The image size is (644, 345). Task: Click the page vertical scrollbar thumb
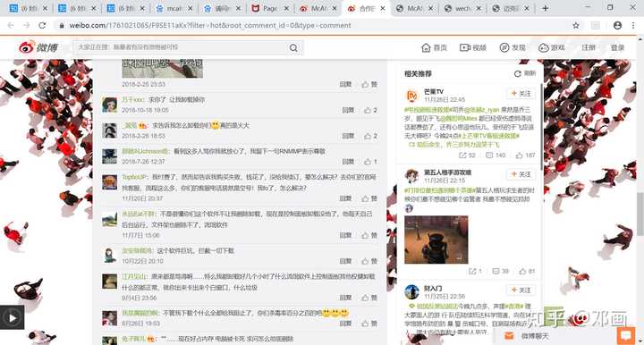[640, 214]
